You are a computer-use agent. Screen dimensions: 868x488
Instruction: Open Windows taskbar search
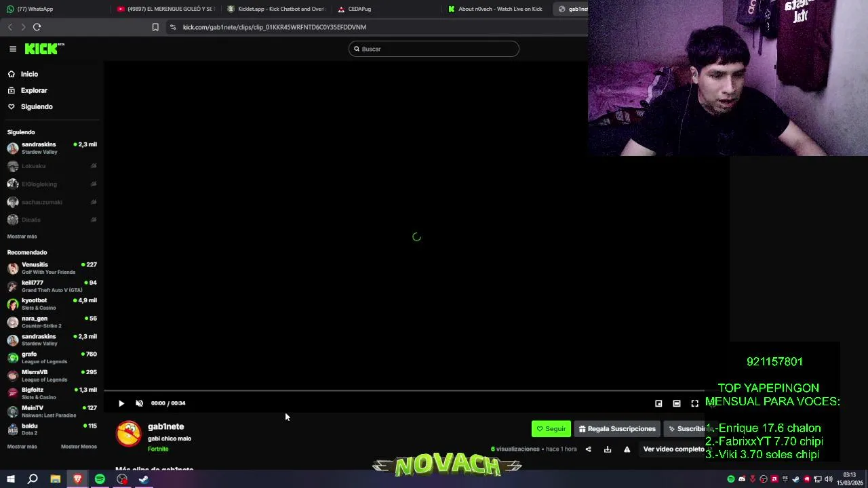click(33, 479)
